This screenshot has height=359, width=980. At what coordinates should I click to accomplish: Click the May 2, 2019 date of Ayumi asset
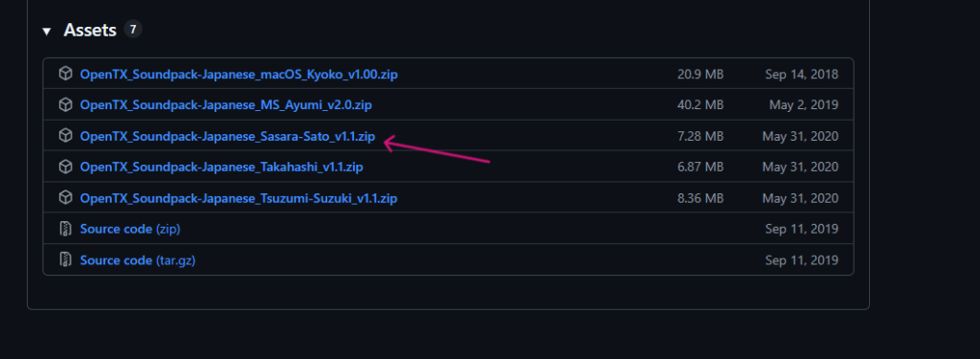point(804,105)
